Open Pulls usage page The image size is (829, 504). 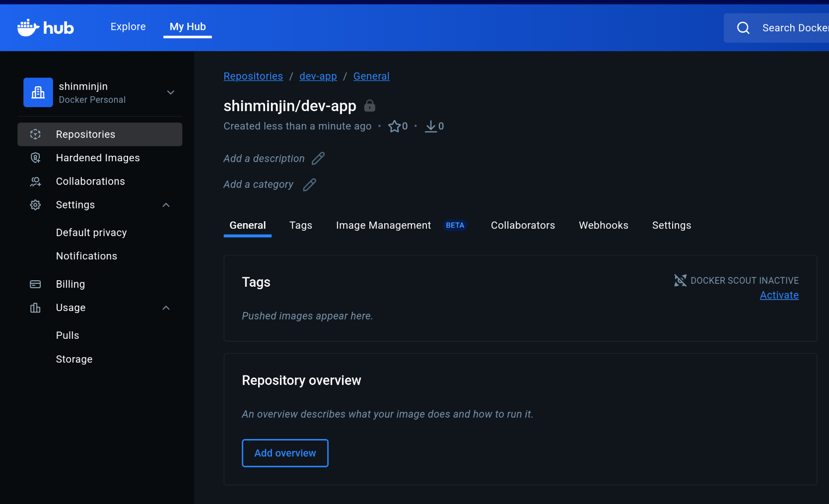[68, 335]
